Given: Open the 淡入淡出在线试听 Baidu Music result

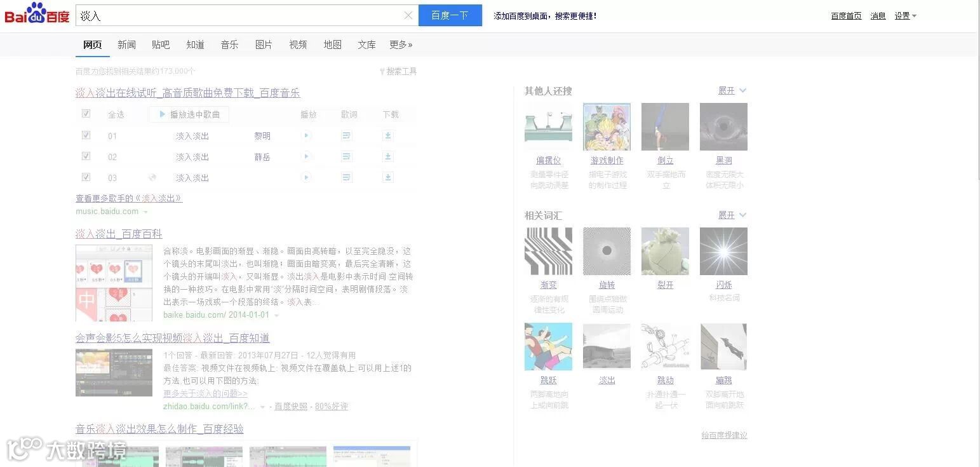Looking at the screenshot, I should [x=188, y=93].
